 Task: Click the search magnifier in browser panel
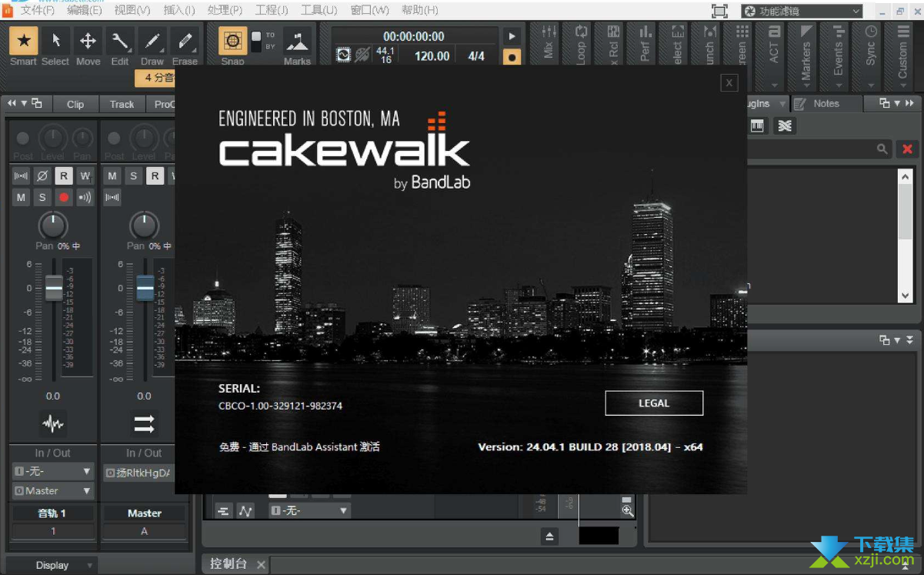coord(882,149)
